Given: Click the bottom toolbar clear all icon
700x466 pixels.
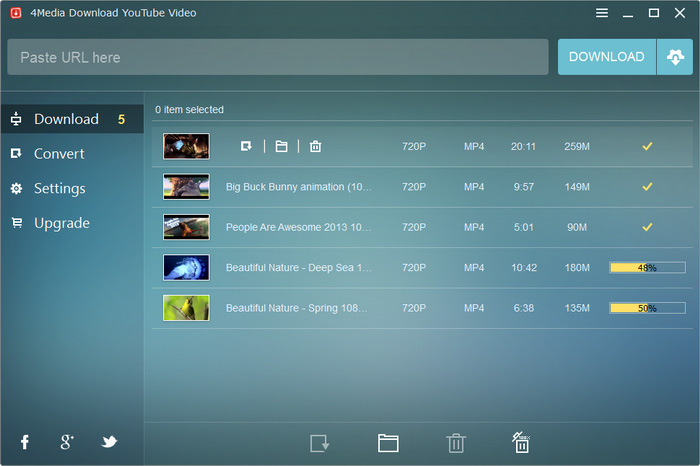Looking at the screenshot, I should click(x=521, y=442).
